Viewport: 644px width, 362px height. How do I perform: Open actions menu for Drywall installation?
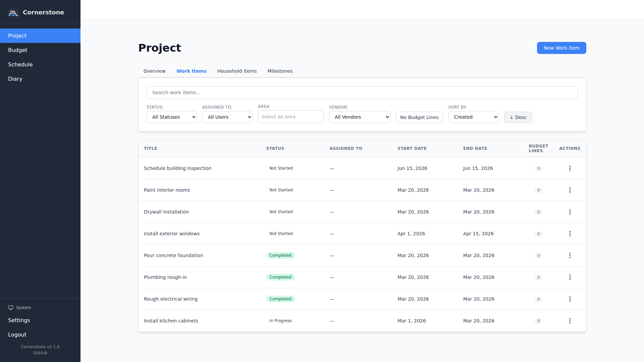(x=570, y=212)
